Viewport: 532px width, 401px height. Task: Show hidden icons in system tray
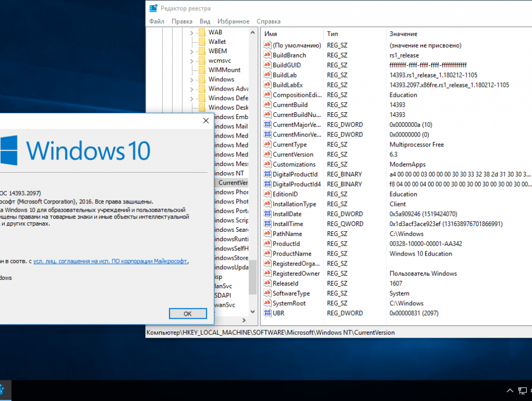[509, 390]
